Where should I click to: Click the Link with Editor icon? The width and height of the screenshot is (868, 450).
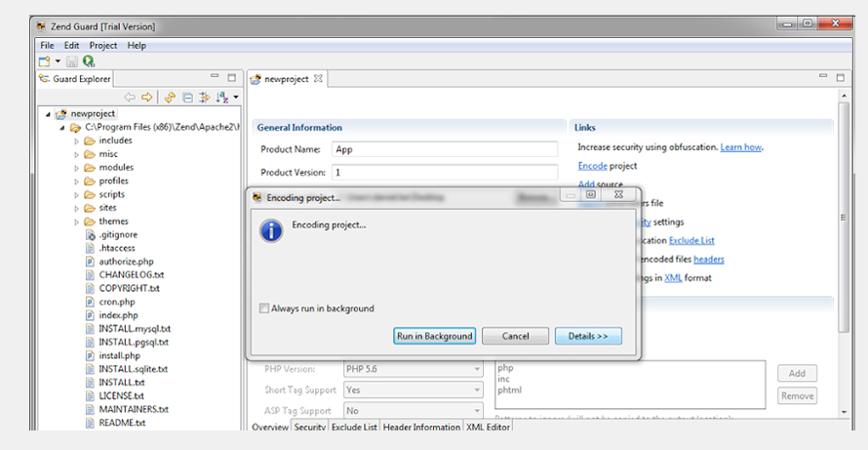205,98
